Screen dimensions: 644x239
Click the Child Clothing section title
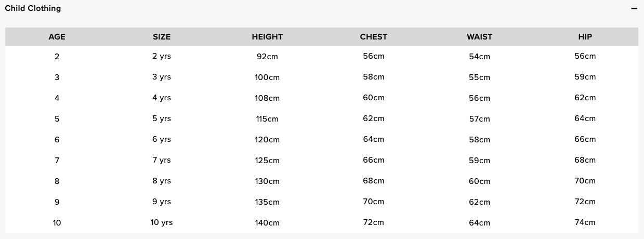[x=33, y=8]
